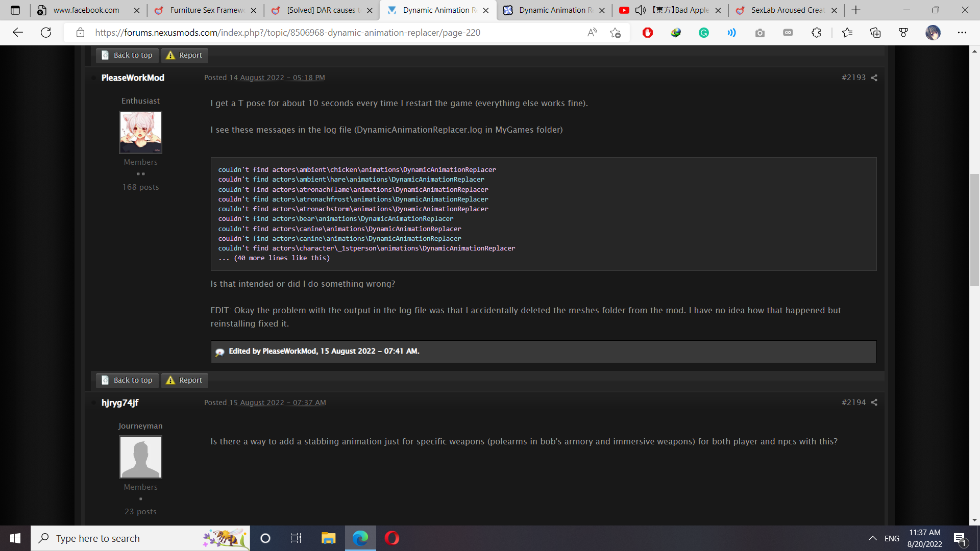This screenshot has height=551, width=980.
Task: Open the Grammarly extension icon
Action: 704,33
